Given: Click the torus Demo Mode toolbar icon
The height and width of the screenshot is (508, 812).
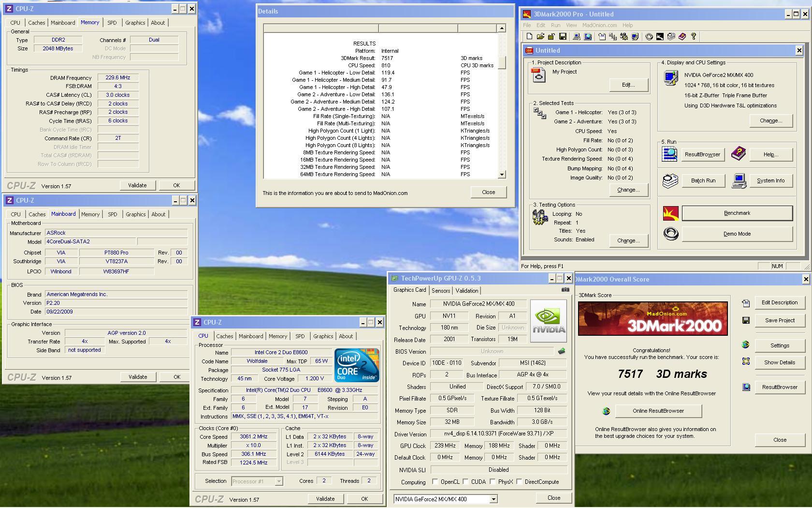Looking at the screenshot, I should pos(649,36).
